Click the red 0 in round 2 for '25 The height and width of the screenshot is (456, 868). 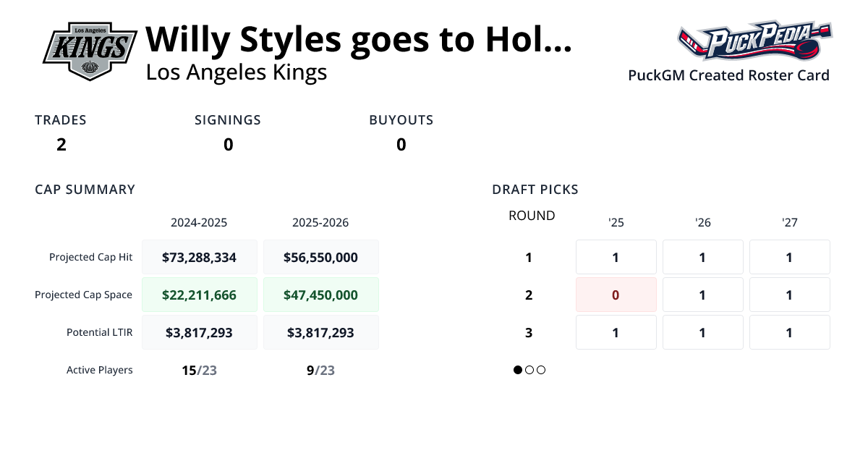click(616, 295)
